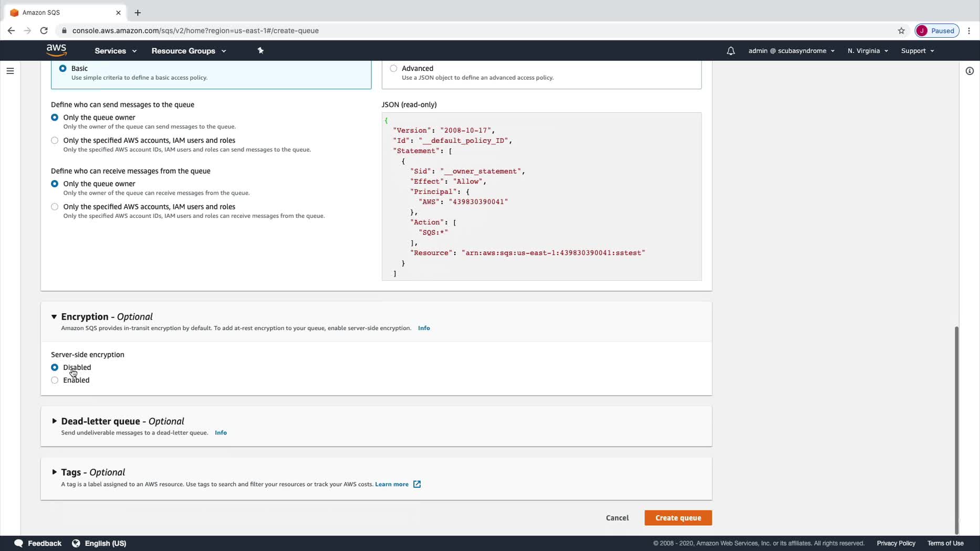Open a new browser tab
Screen dimensions: 980x551
pos(138,13)
